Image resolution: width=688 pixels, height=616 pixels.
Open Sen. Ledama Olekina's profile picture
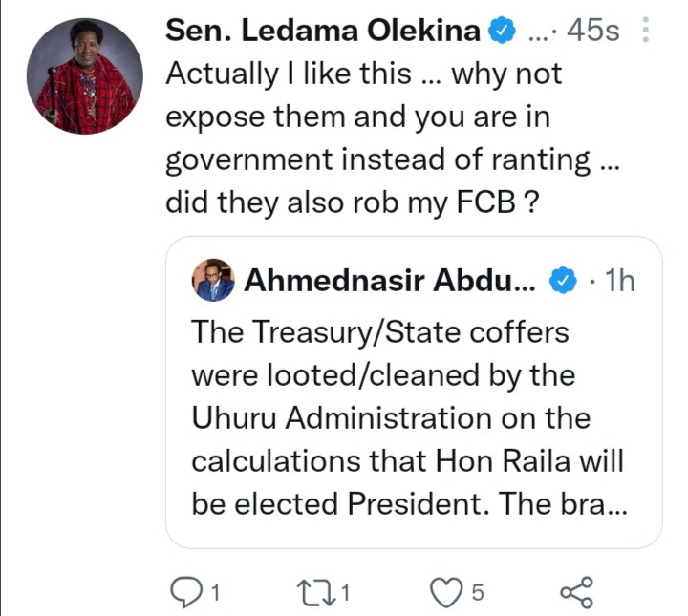click(85, 75)
